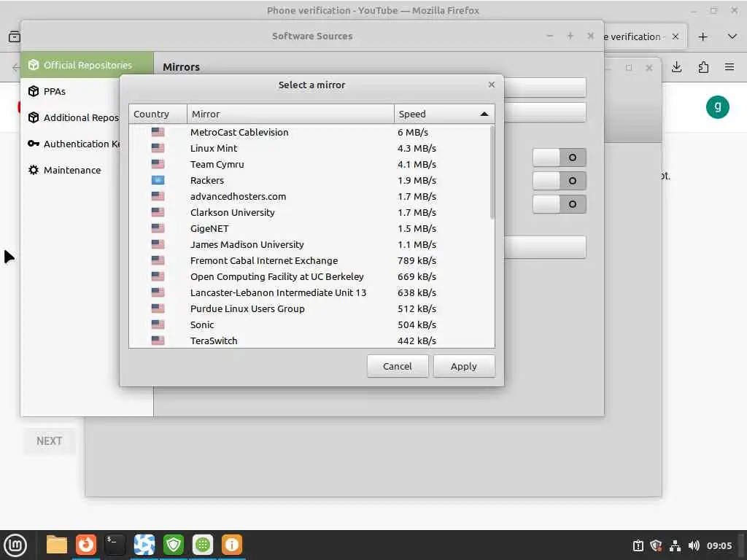Click the update notification tray icon
747x560 pixels.
click(x=638, y=545)
